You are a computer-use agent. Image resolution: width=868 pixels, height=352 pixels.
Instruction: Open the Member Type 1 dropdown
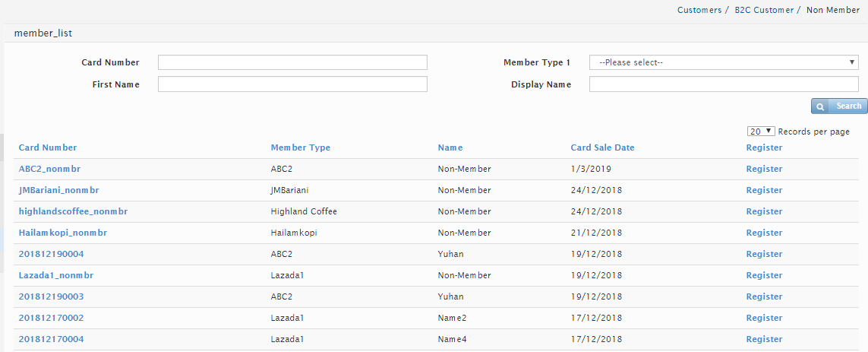click(723, 62)
